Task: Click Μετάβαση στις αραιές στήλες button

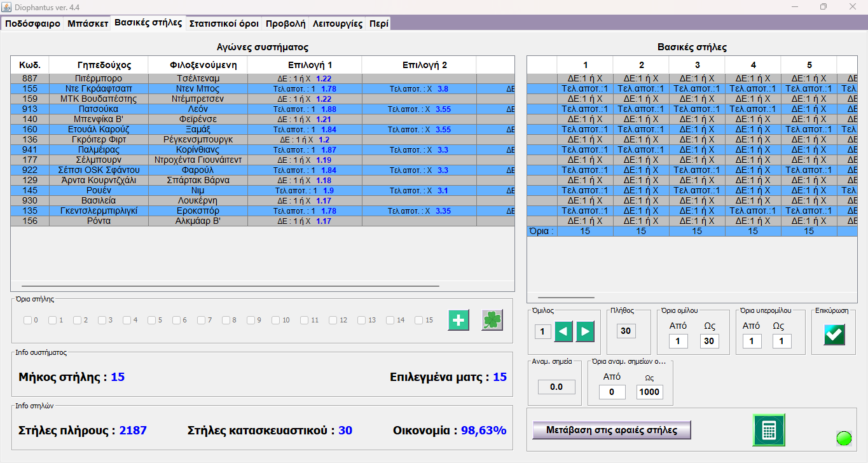Action: 612,430
